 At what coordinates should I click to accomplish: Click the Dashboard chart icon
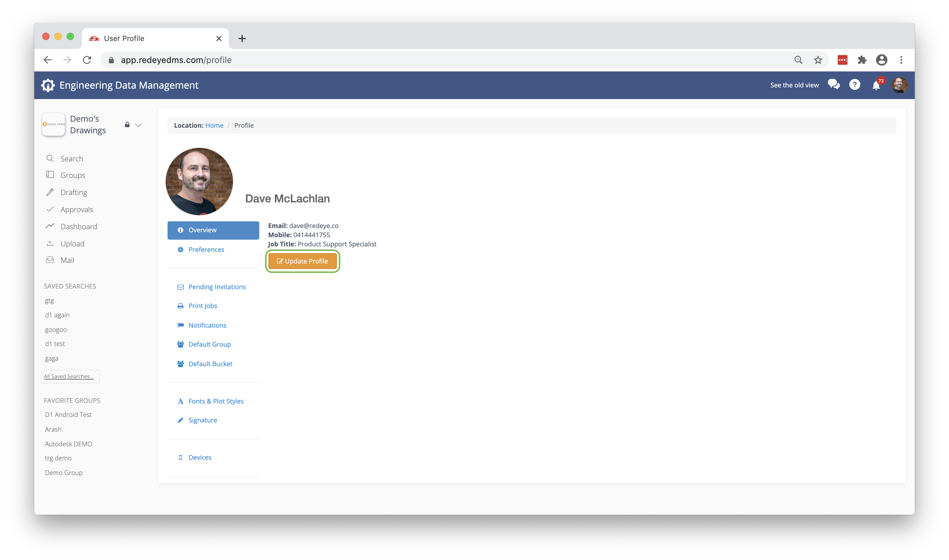(50, 226)
